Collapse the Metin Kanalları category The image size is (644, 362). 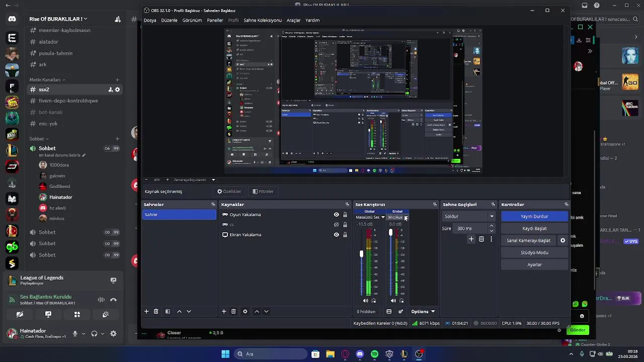tap(47, 79)
